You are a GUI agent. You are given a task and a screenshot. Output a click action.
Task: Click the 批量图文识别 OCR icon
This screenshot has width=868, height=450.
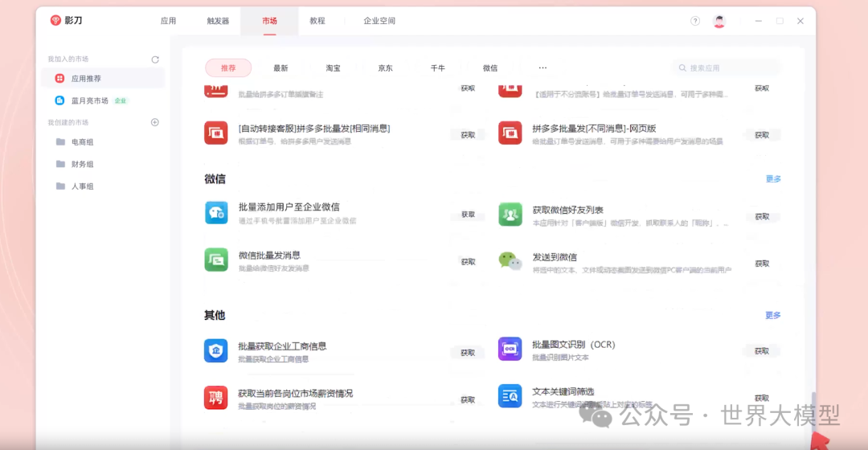510,349
